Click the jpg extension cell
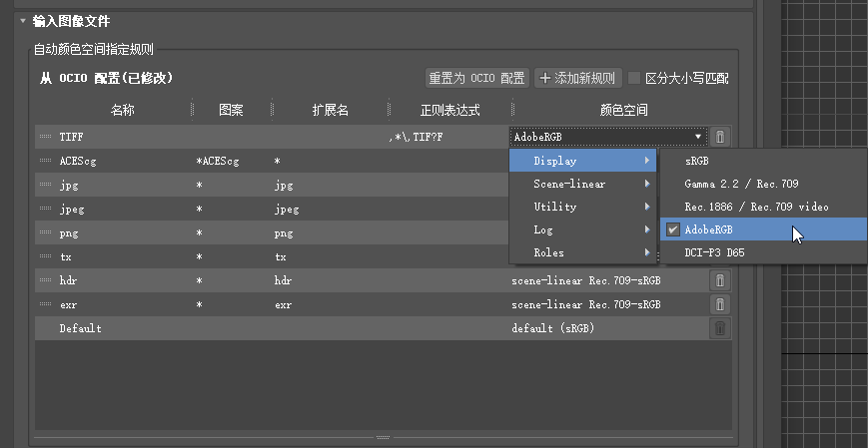 [x=284, y=186]
